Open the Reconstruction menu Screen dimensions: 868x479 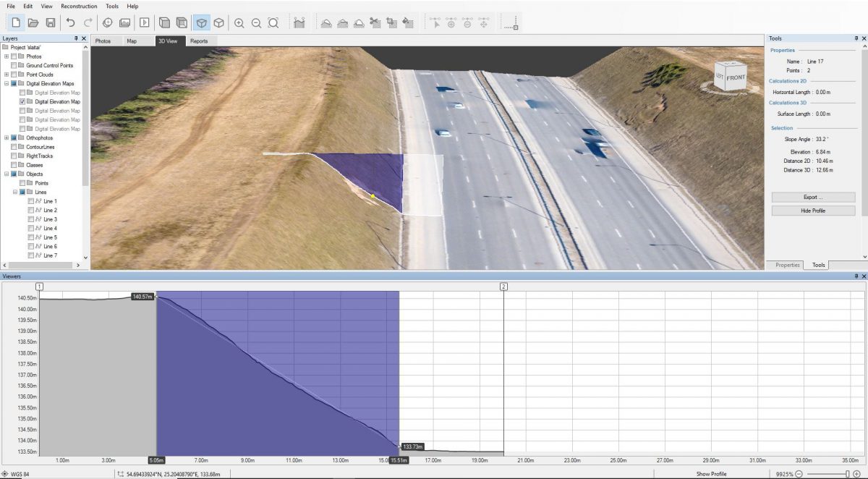(79, 6)
